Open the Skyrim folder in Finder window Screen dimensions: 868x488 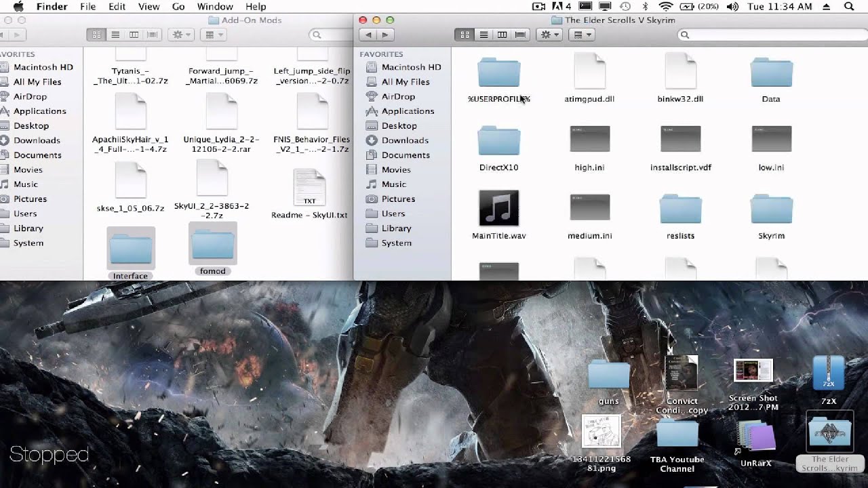click(x=771, y=209)
